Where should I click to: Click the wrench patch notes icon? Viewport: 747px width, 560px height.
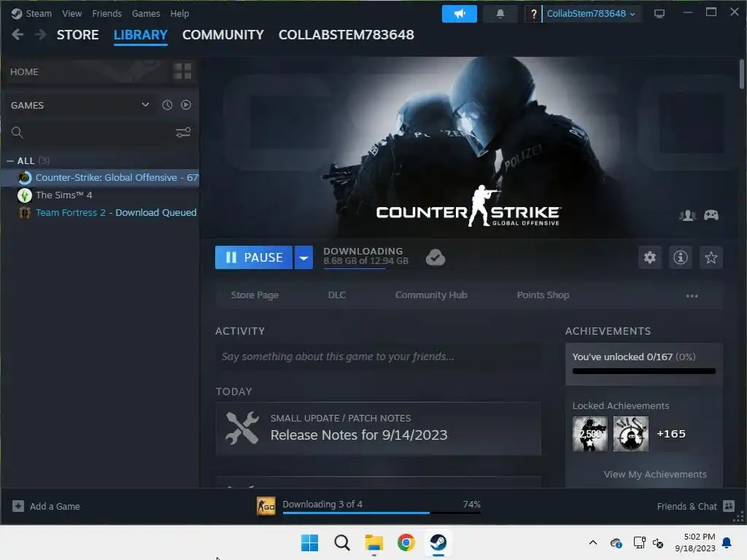pos(242,427)
